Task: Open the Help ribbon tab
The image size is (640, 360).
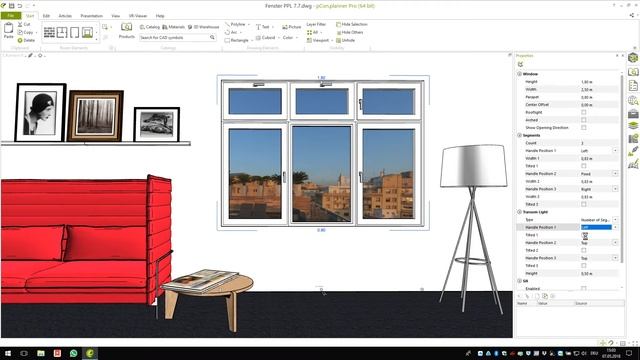Action: point(160,16)
